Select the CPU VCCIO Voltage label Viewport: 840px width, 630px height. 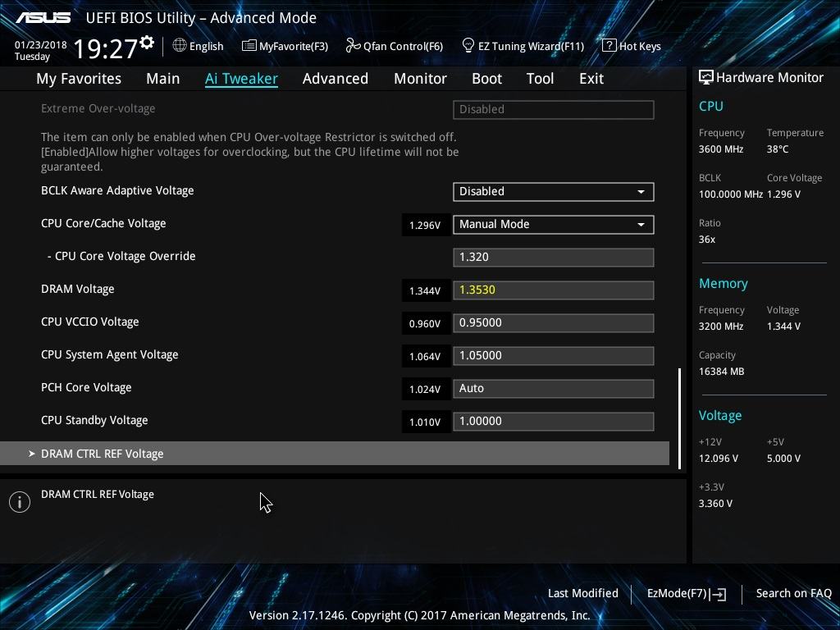point(90,322)
